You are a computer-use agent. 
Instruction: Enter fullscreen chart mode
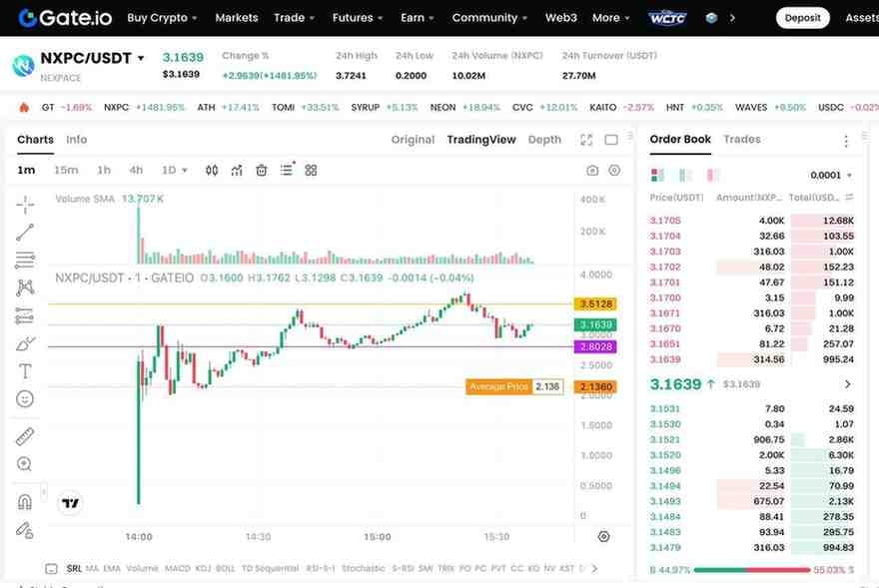click(x=586, y=140)
